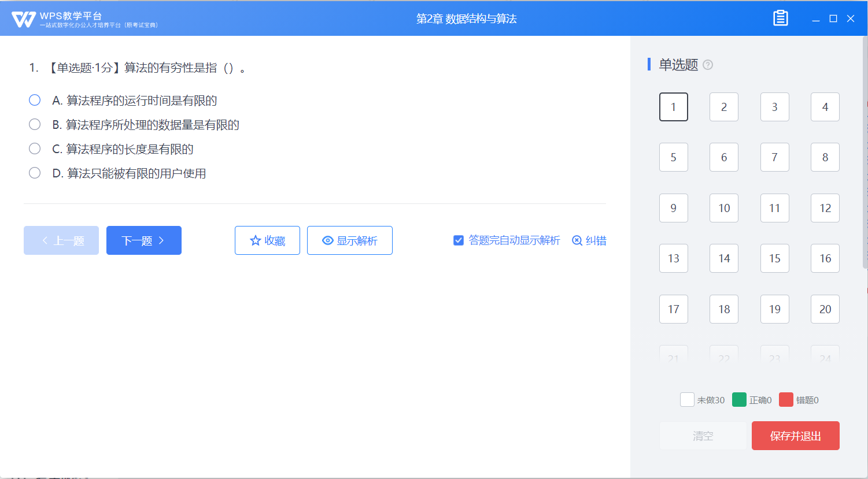Jump to question 20
The height and width of the screenshot is (479, 868).
(825, 309)
